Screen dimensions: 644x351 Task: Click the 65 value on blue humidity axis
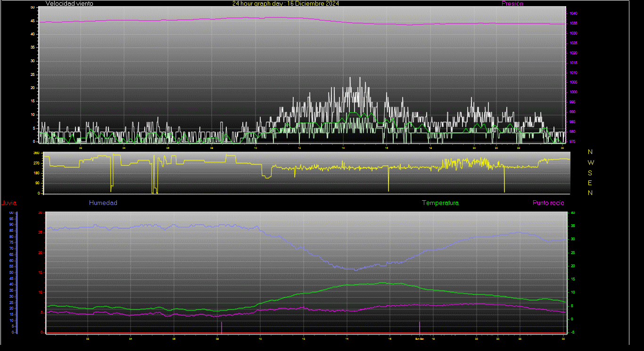coord(11,254)
